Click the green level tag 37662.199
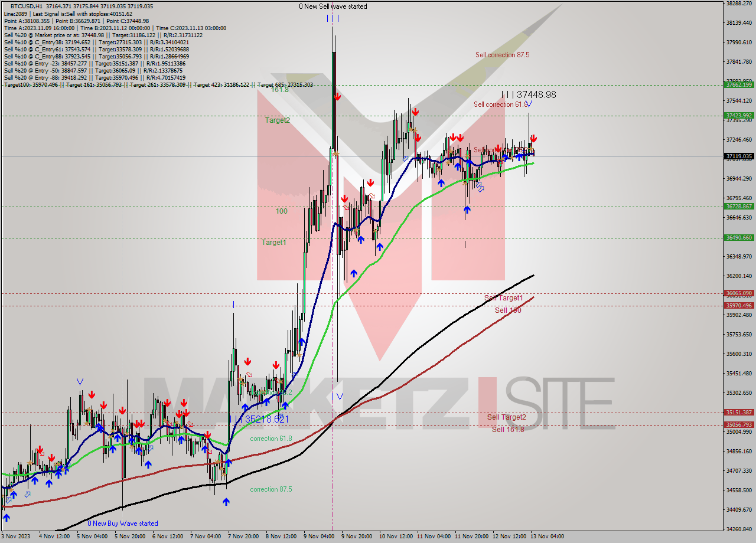 (x=739, y=84)
